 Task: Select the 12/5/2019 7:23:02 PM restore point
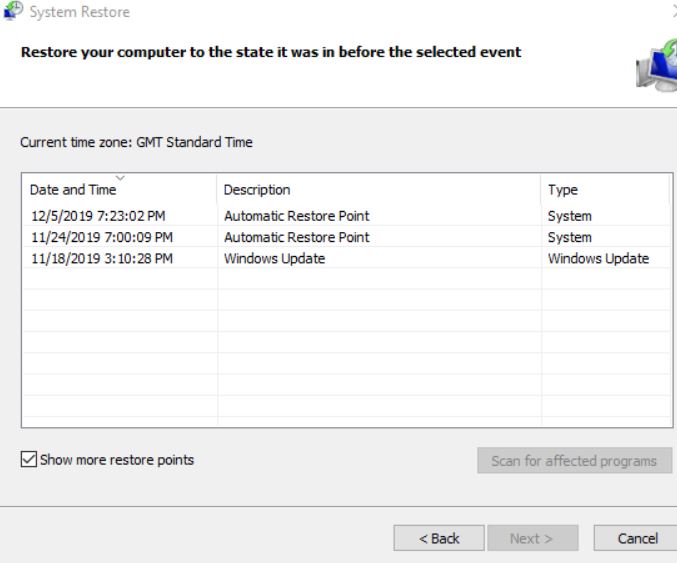pyautogui.click(x=347, y=215)
